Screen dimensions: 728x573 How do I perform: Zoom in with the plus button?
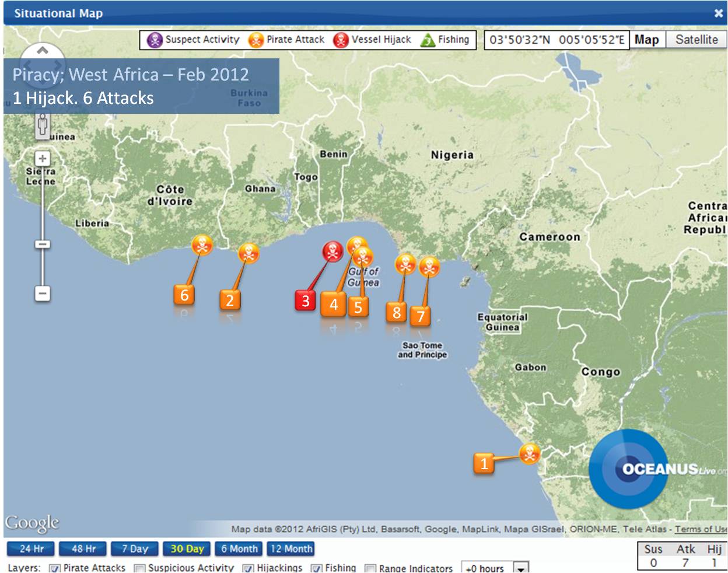point(43,159)
